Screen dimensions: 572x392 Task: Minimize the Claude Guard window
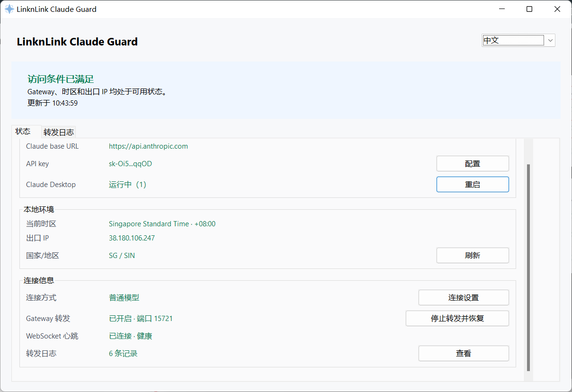click(501, 9)
